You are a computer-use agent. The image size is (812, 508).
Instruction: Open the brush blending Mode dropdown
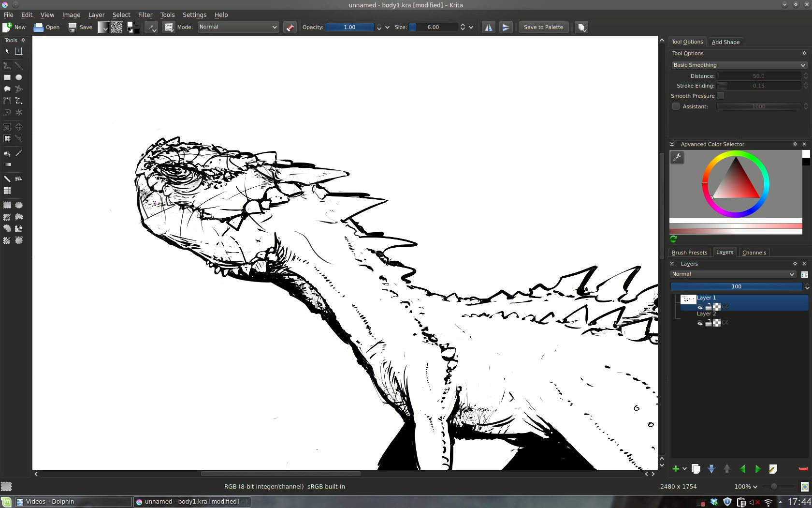coord(238,27)
